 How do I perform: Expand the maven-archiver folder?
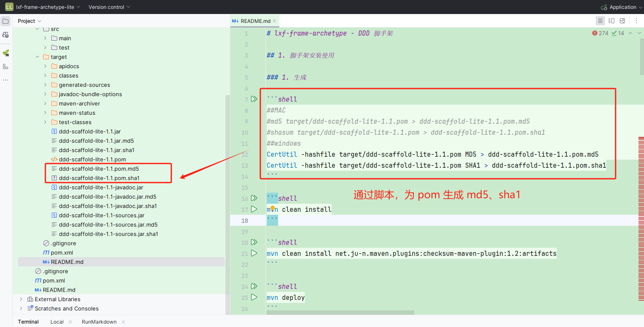pos(45,103)
